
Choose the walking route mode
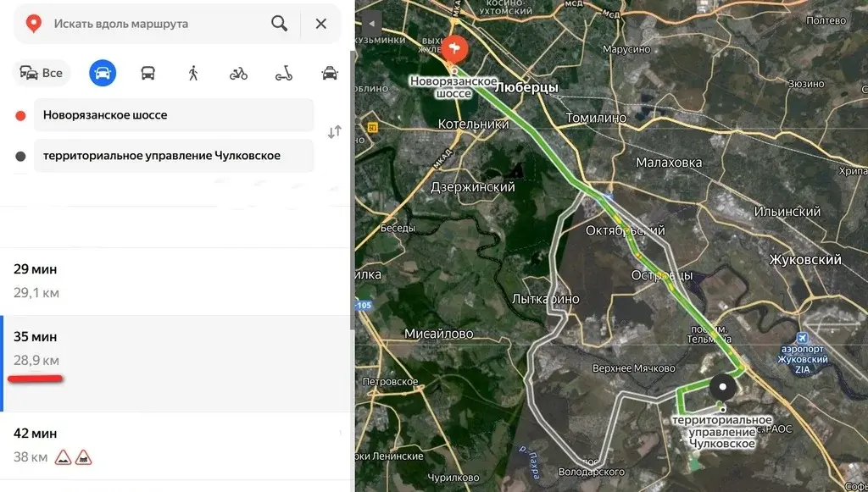pyautogui.click(x=193, y=73)
